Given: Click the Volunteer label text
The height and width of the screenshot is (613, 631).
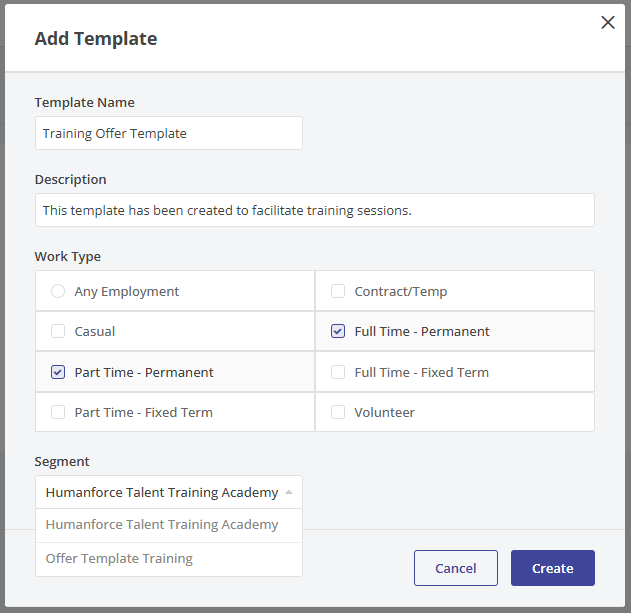Looking at the screenshot, I should coord(384,412).
